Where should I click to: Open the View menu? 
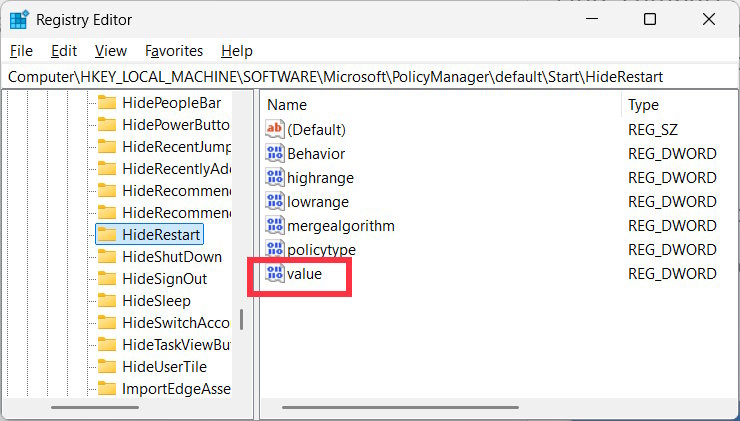pyautogui.click(x=110, y=51)
